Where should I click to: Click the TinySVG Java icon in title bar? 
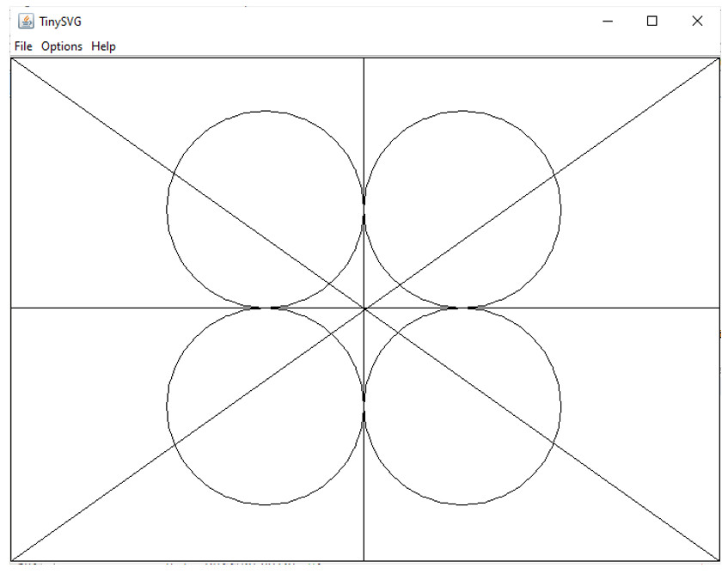tap(26, 21)
